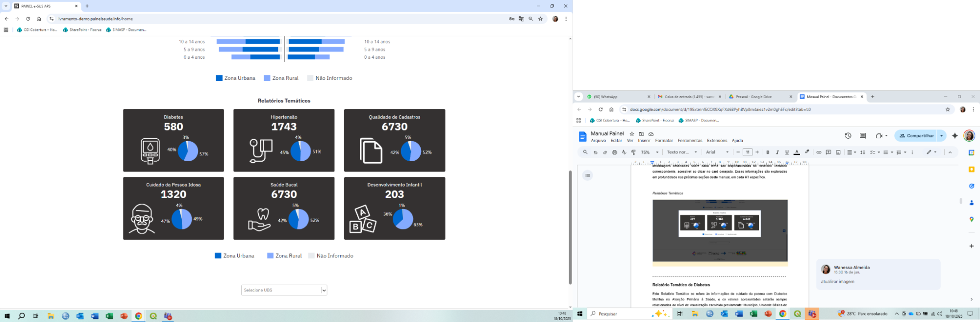Open the Inserir menu
Image resolution: width=980 pixels, height=322 pixels.
pyautogui.click(x=644, y=141)
